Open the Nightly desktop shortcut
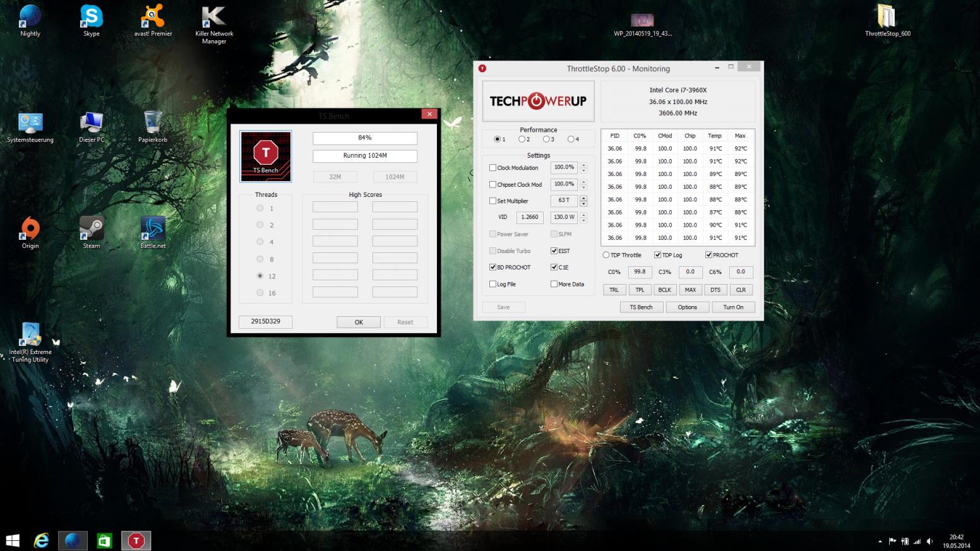The image size is (980, 551). 30,21
